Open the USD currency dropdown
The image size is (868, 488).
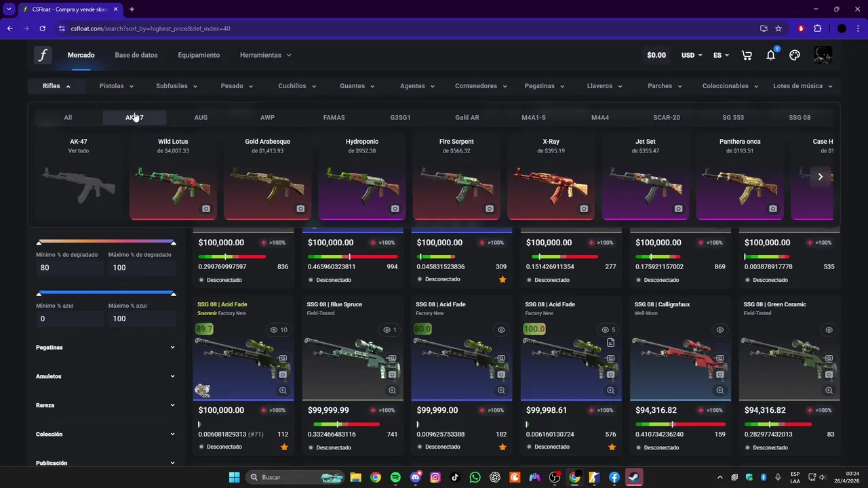692,56
